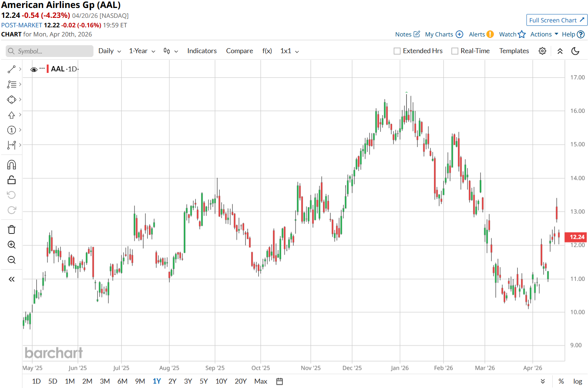Select the 2Y time range
588x388 pixels.
172,381
